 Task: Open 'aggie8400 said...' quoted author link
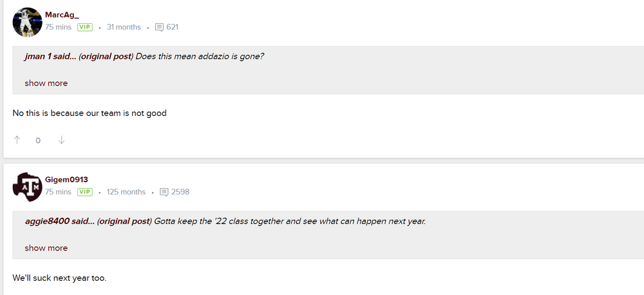56,221
